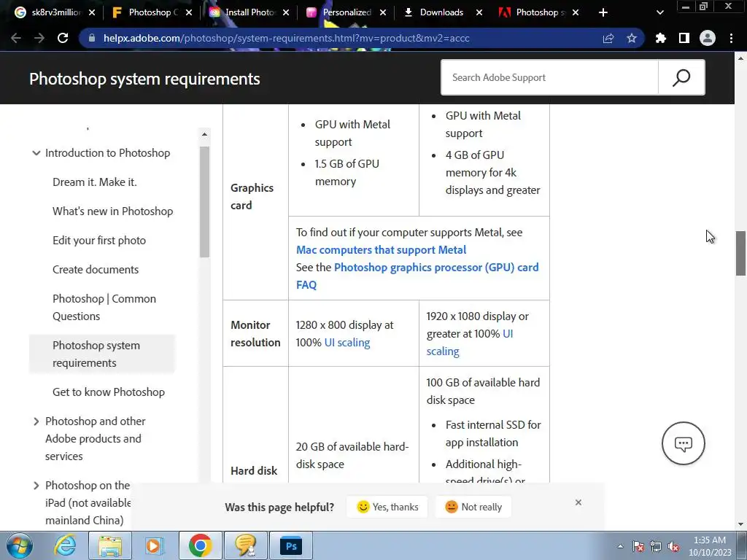The image size is (747, 560).
Task: Open Mac computers that support Metal link
Action: (381, 249)
